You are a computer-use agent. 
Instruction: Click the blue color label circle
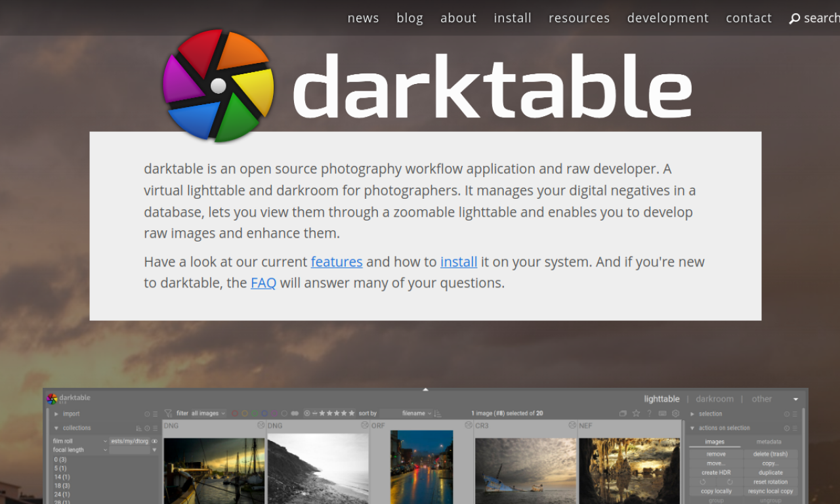coord(265,413)
